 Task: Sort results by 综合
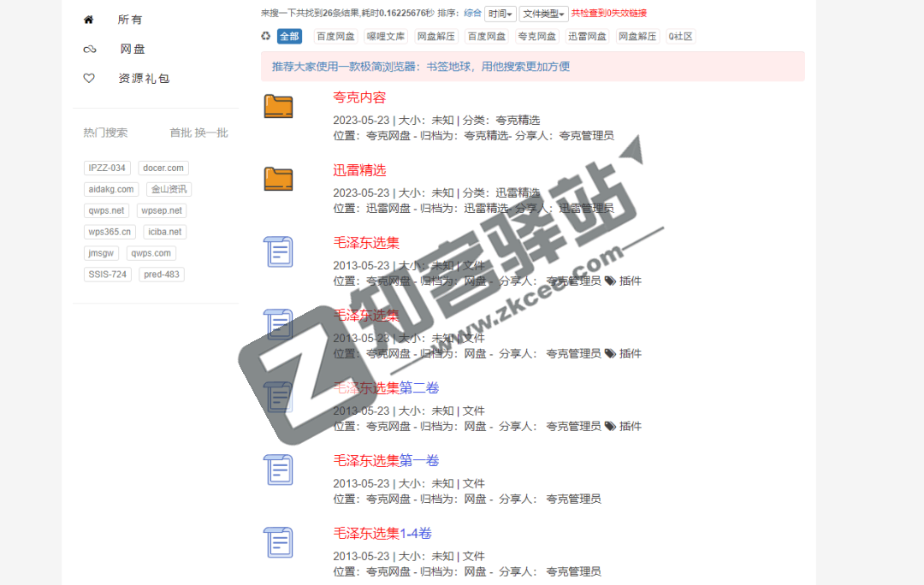(x=472, y=14)
